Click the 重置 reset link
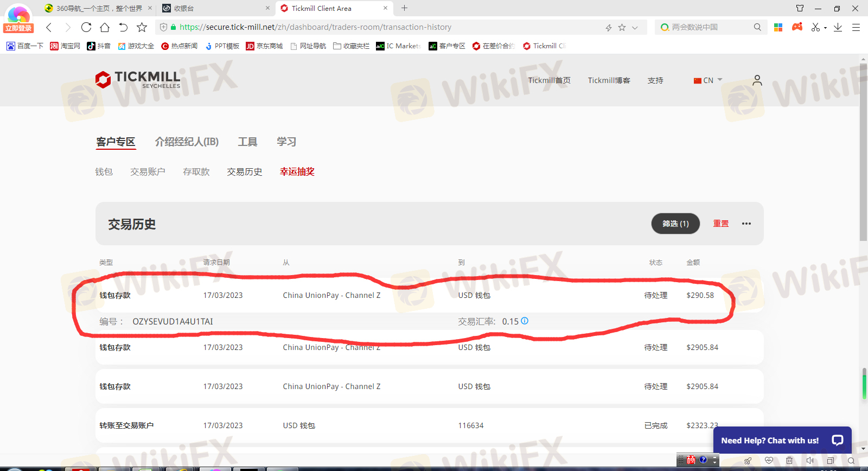Viewport: 868px width, 471px height. 721,224
